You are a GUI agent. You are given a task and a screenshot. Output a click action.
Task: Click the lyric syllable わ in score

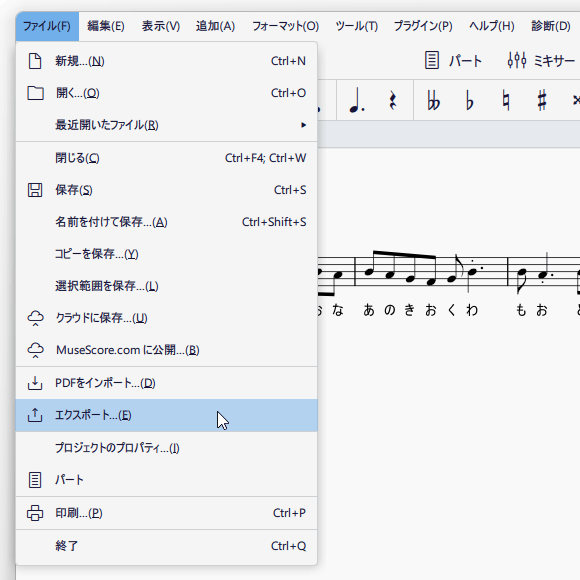472,310
